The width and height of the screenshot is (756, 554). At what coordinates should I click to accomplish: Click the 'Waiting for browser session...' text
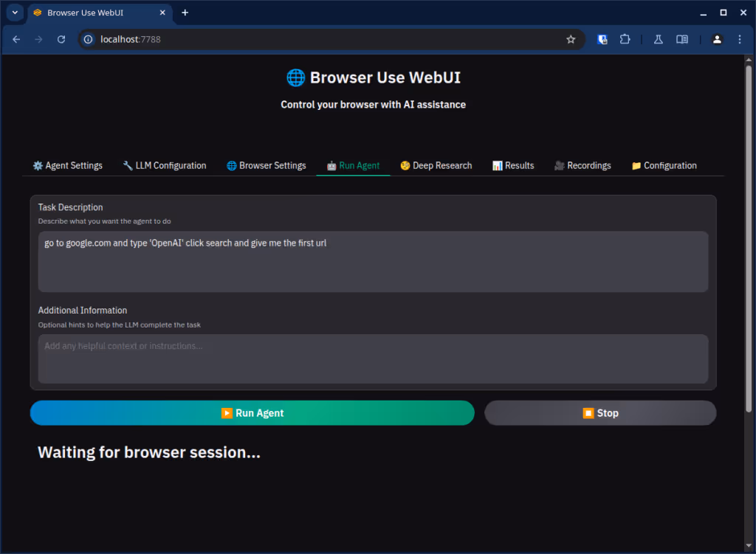pyautogui.click(x=149, y=452)
